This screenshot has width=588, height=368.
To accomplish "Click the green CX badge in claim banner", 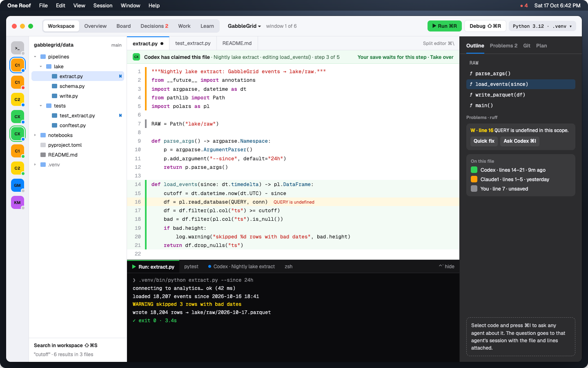I will [x=136, y=57].
